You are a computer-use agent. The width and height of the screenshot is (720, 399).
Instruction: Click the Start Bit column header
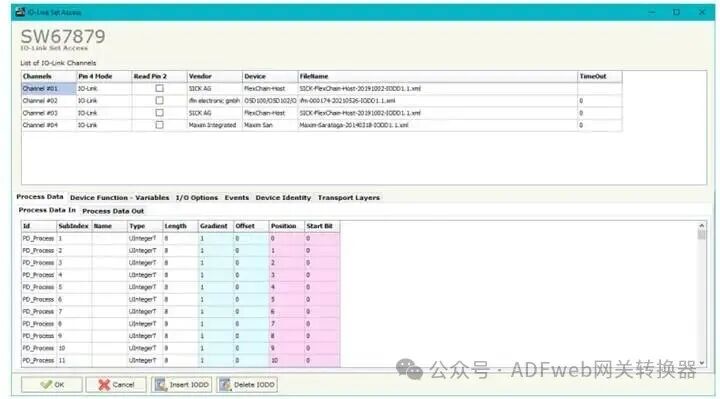pyautogui.click(x=322, y=226)
